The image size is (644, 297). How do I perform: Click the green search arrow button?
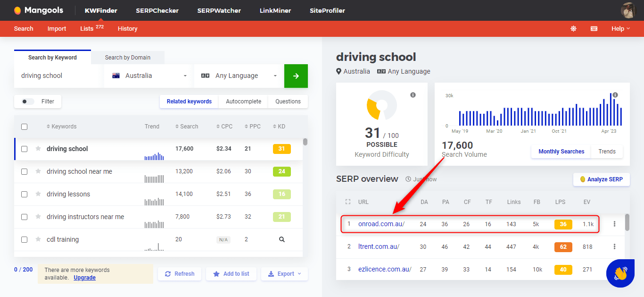(296, 76)
